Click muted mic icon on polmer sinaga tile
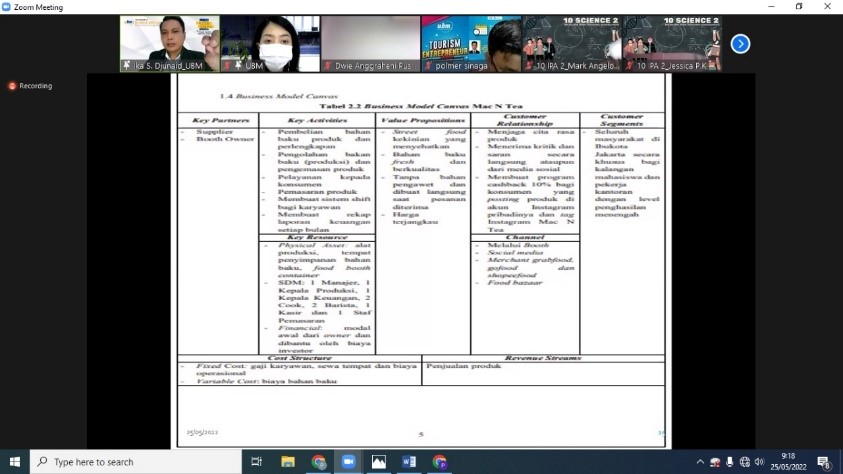This screenshot has height=474, width=843. point(428,66)
